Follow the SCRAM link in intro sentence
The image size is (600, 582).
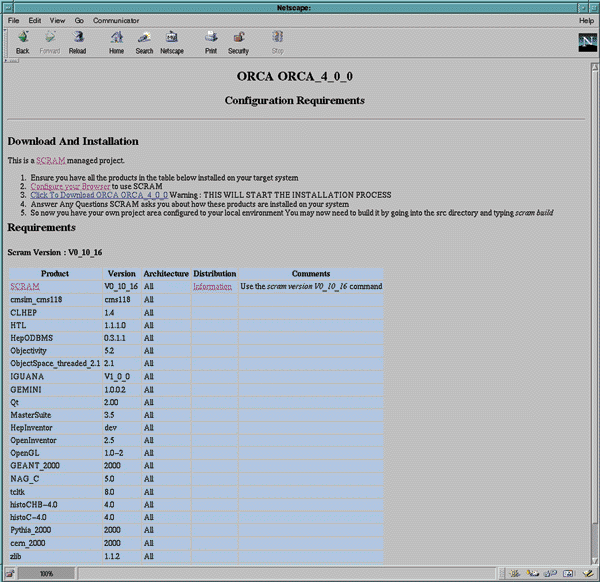[50, 160]
